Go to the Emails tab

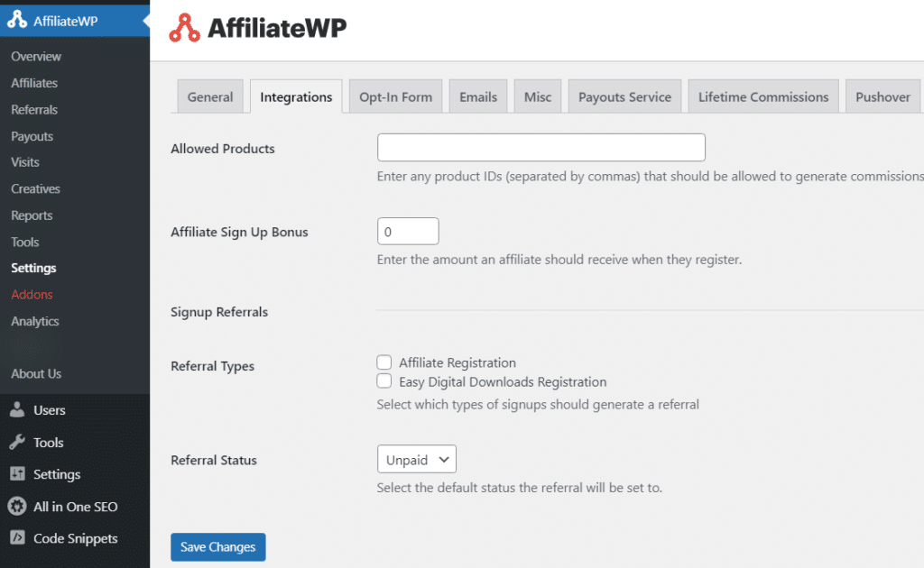point(478,96)
